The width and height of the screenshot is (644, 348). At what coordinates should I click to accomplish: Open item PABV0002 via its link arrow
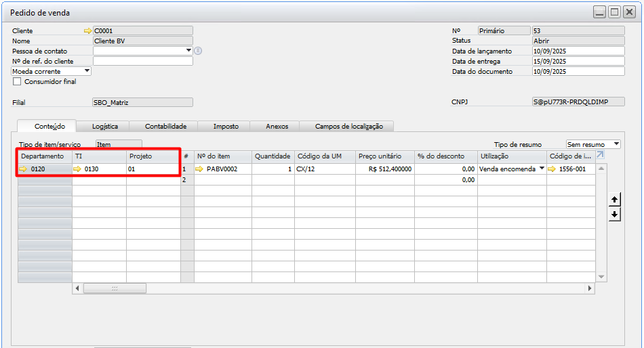[199, 169]
